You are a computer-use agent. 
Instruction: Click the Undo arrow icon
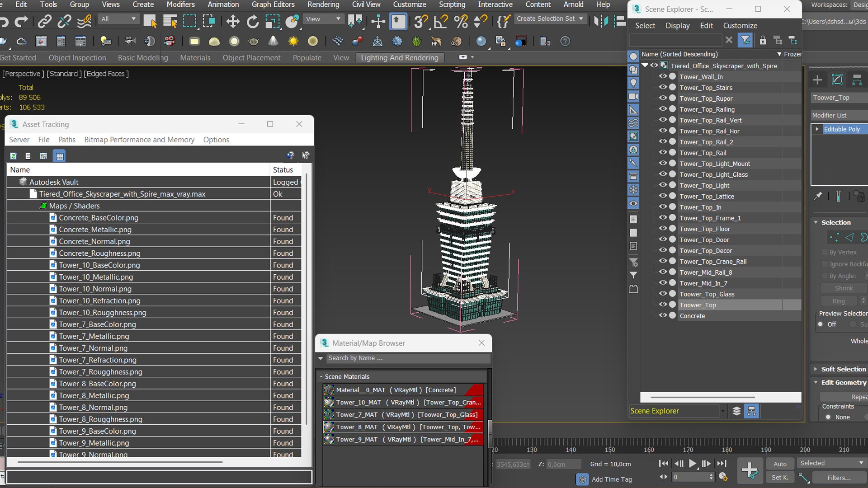coord(4,21)
